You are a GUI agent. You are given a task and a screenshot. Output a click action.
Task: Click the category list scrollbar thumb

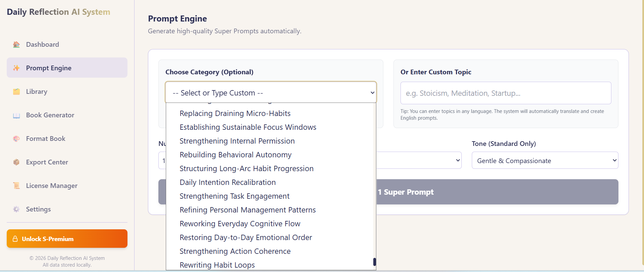(x=374, y=262)
